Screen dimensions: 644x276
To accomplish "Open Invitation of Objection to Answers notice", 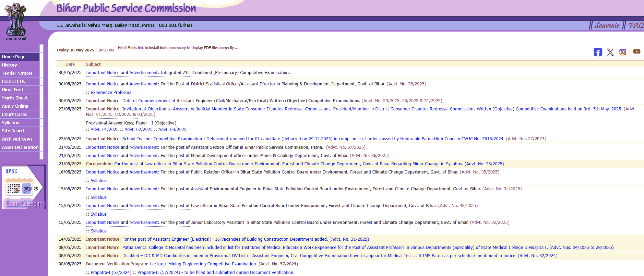I will pyautogui.click(x=372, y=109).
